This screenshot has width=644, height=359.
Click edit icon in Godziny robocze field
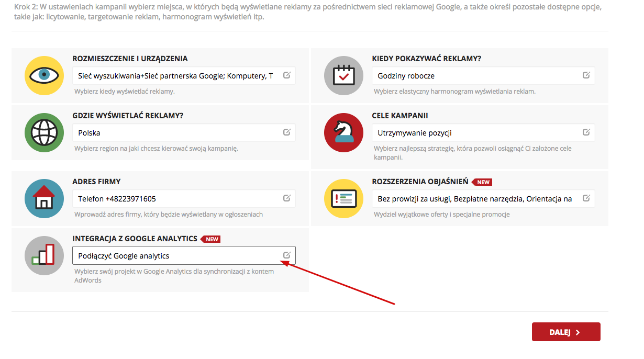click(x=586, y=75)
